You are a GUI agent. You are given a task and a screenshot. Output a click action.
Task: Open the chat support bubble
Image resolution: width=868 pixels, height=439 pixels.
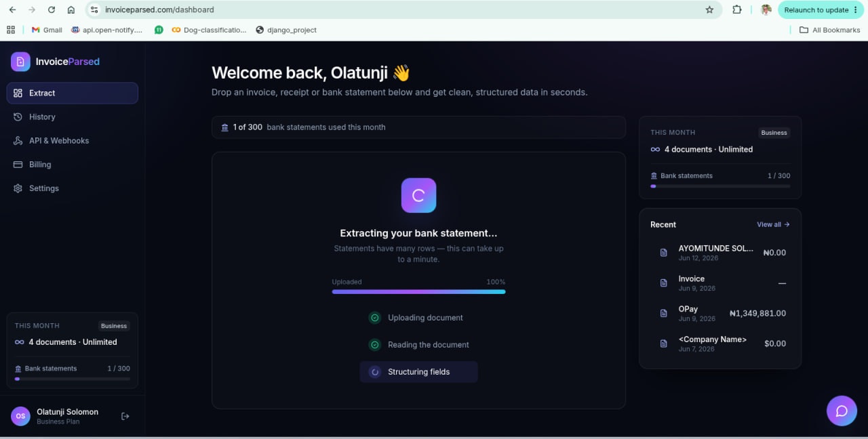pos(842,411)
